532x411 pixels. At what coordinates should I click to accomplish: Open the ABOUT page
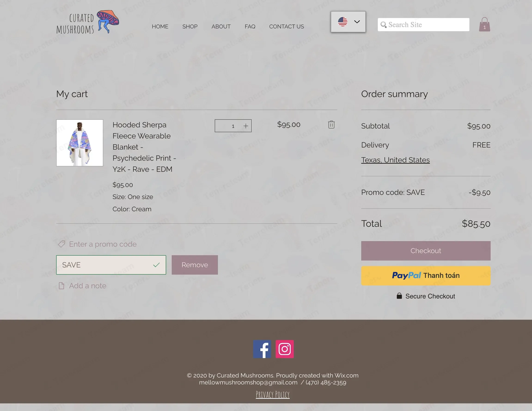point(221,26)
